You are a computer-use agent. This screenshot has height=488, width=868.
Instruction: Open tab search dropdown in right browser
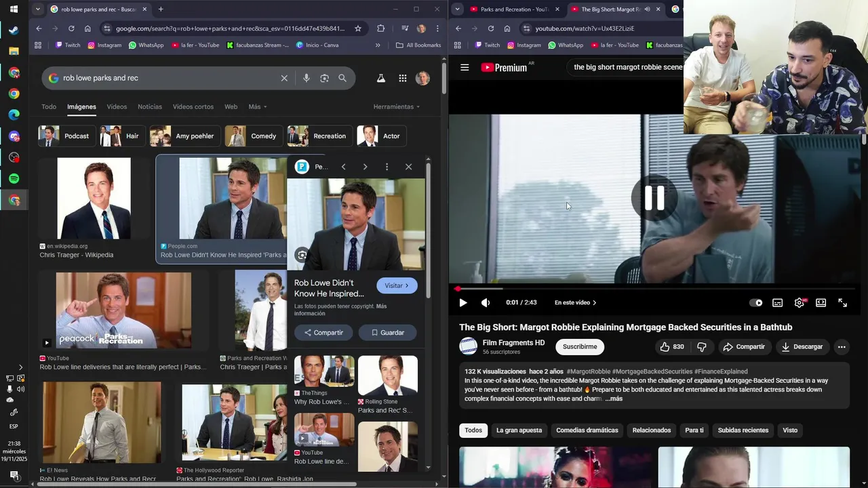[458, 9]
